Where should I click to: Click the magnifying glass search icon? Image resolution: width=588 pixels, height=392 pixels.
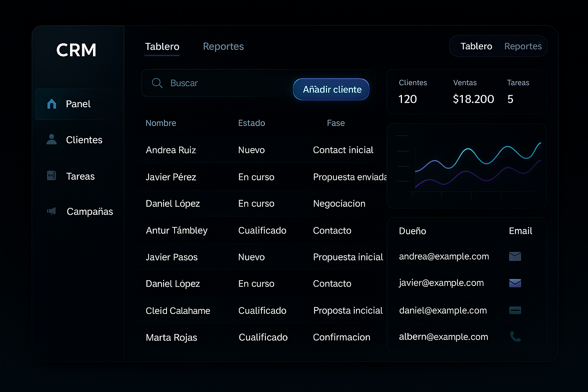(x=157, y=83)
